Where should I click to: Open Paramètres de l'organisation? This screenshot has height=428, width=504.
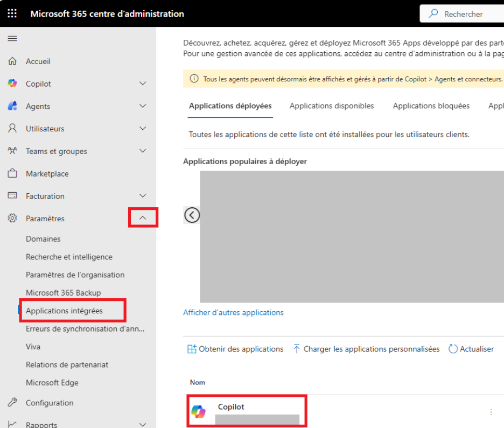point(75,275)
